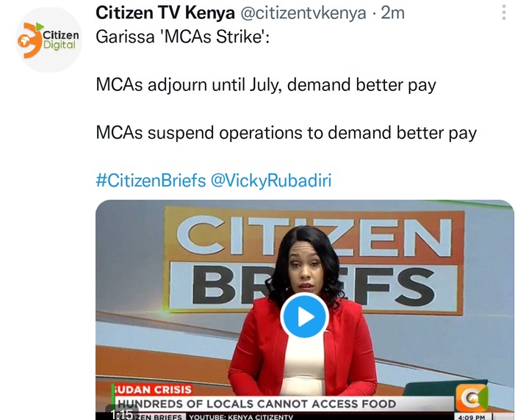The image size is (529, 420).
Task: Open the @citizentvkenya handle
Action: pos(303,13)
